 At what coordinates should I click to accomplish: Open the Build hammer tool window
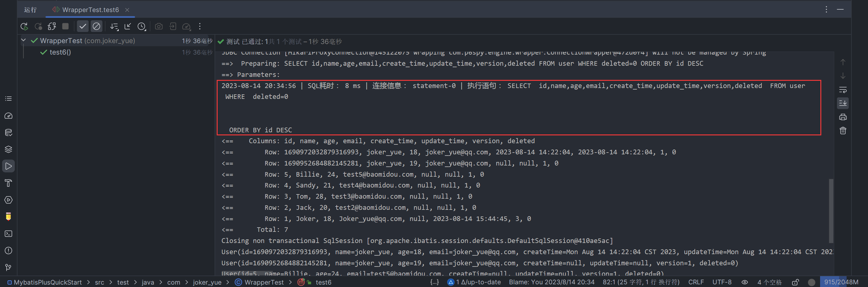[8, 183]
